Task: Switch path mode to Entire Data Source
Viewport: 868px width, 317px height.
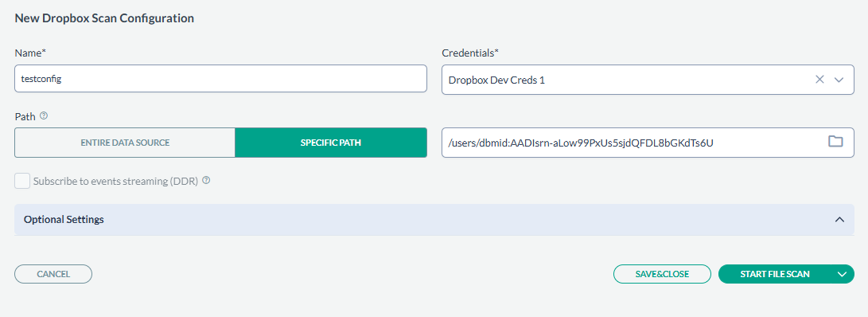Action: (125, 143)
